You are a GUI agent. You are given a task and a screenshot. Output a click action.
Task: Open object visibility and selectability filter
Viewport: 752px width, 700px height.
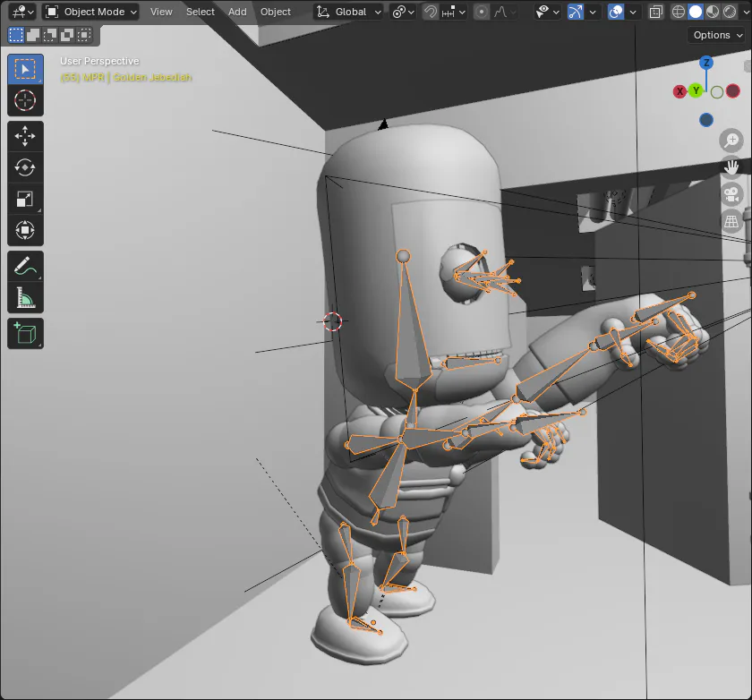coord(547,12)
